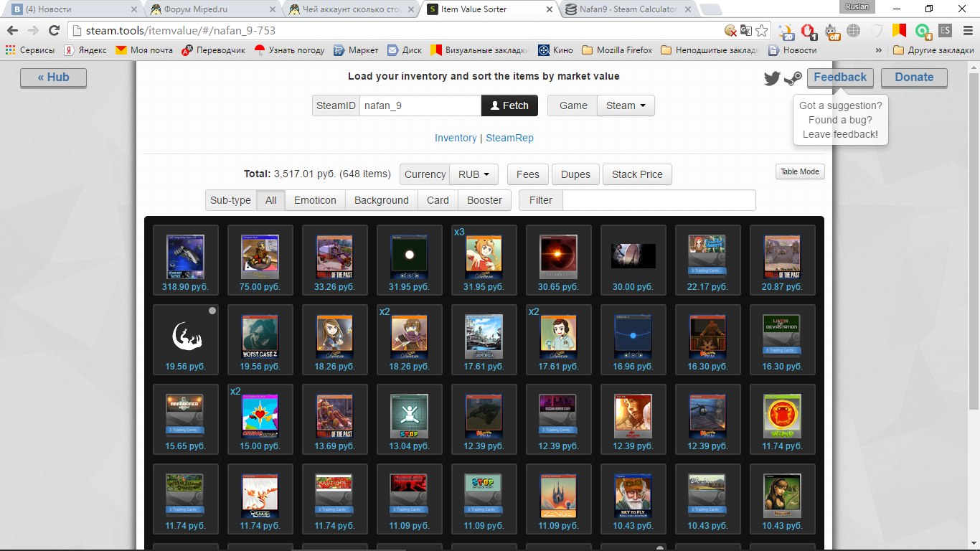Open the Неподшитые закладки bookmarks folder
The height and width of the screenshot is (551, 980).
(709, 50)
